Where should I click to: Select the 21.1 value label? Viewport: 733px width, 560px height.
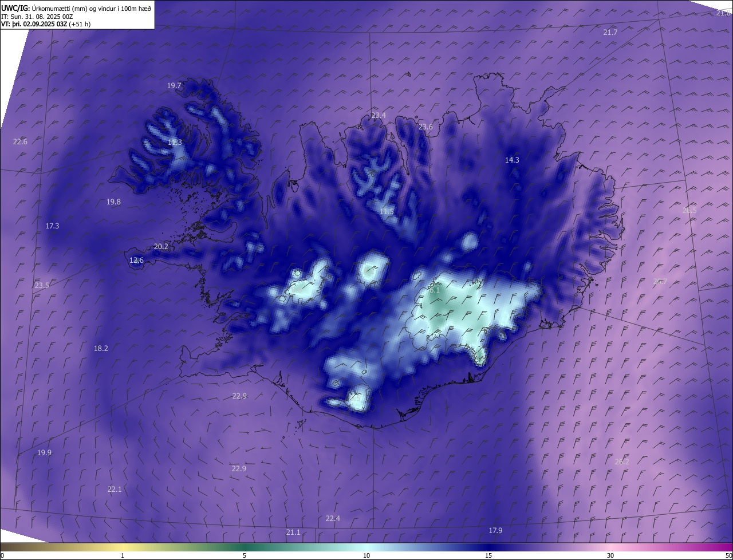(293, 533)
